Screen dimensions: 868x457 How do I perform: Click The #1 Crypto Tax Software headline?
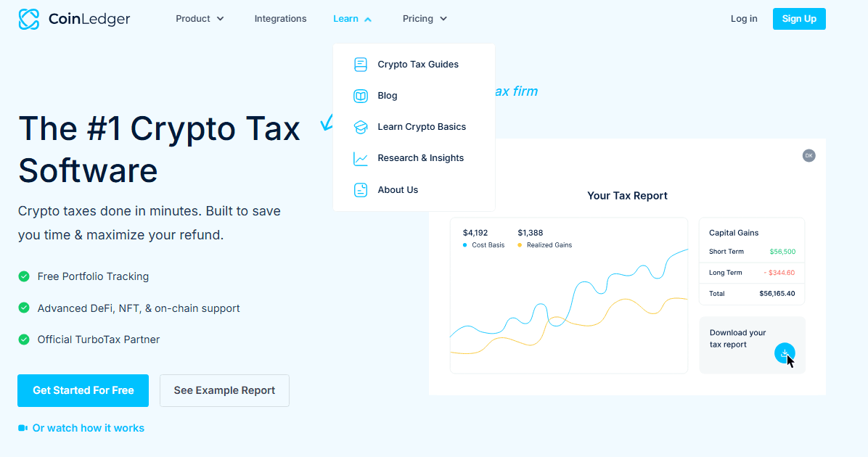160,149
